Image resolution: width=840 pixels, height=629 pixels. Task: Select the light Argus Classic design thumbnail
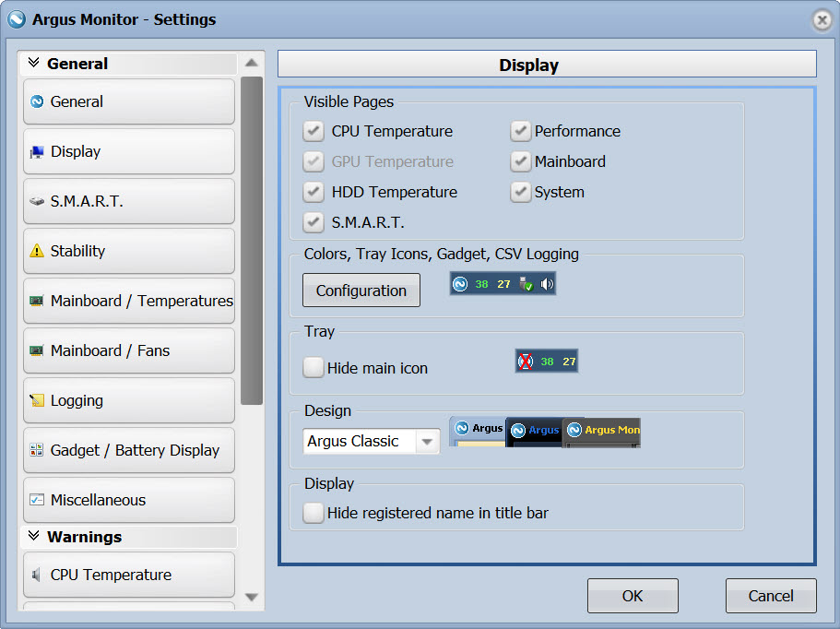click(x=478, y=432)
